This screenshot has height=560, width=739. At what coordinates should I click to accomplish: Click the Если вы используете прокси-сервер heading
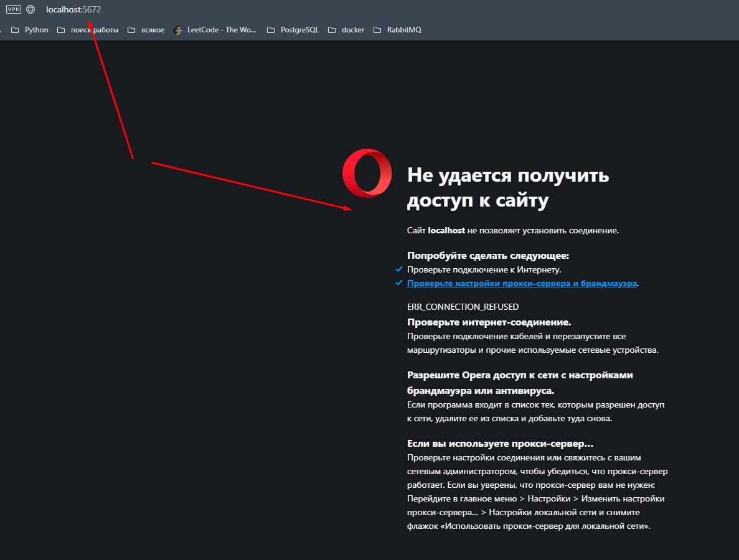tap(500, 443)
